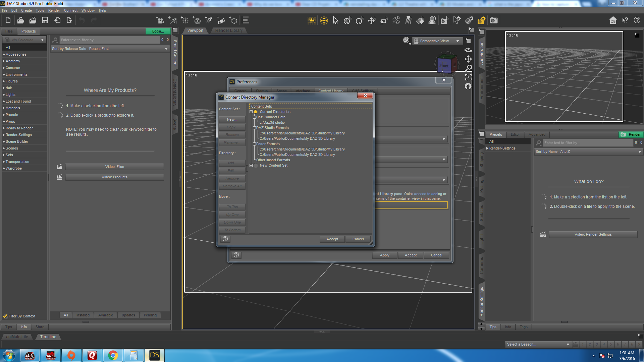
Task: Toggle the Filter By Context checkbox
Action: click(x=5, y=316)
